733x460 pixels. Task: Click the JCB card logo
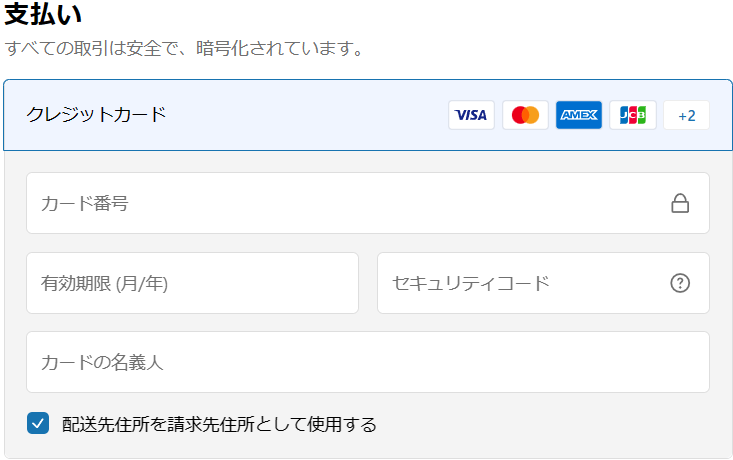(633, 115)
